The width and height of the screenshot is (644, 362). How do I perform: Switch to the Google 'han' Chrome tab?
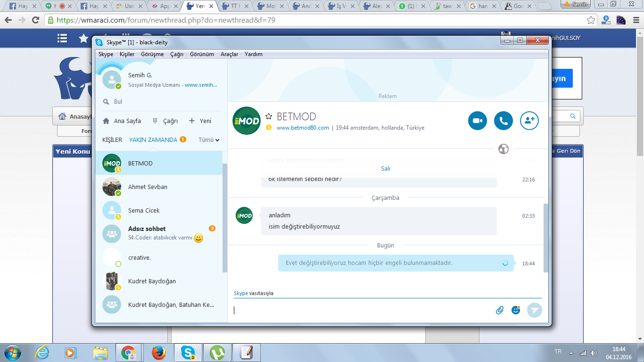(482, 7)
